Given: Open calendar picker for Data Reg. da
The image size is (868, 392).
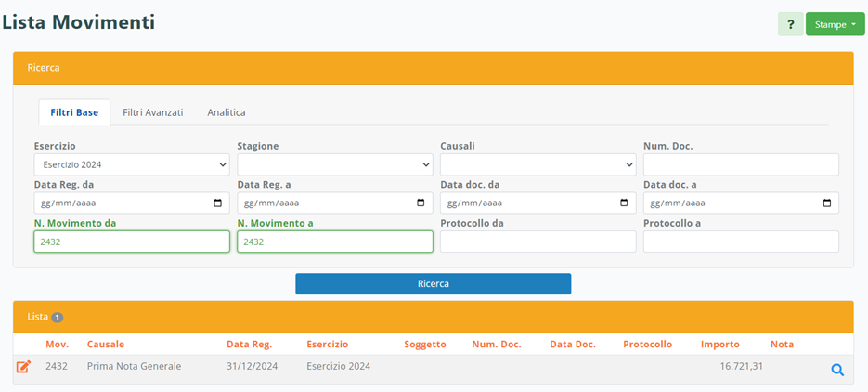Looking at the screenshot, I should click(218, 203).
